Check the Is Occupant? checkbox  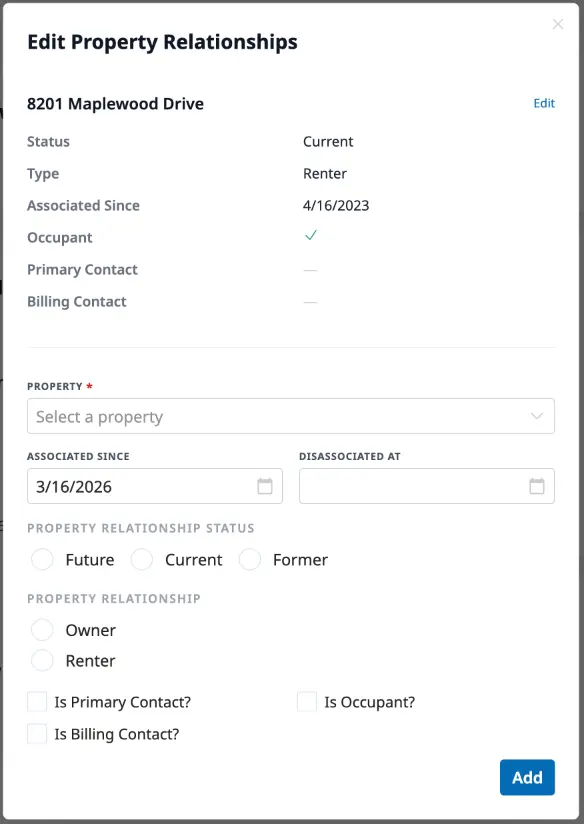[x=307, y=702]
